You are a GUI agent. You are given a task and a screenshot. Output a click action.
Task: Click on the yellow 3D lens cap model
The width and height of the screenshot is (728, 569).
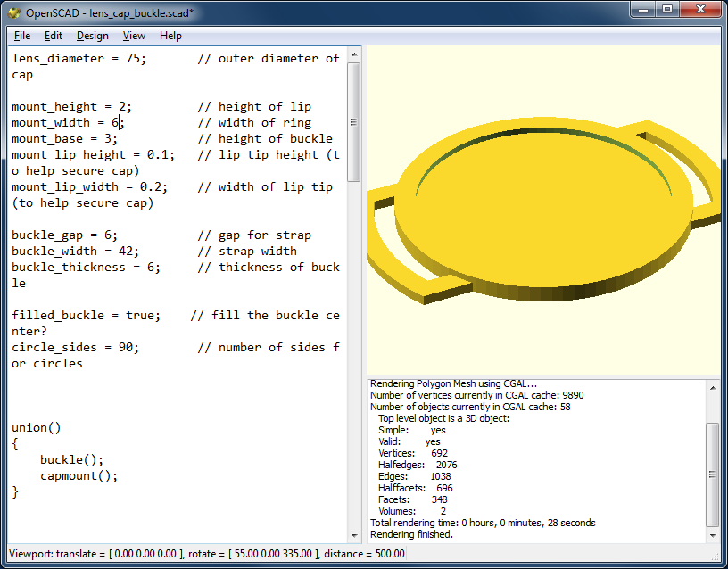(543, 209)
